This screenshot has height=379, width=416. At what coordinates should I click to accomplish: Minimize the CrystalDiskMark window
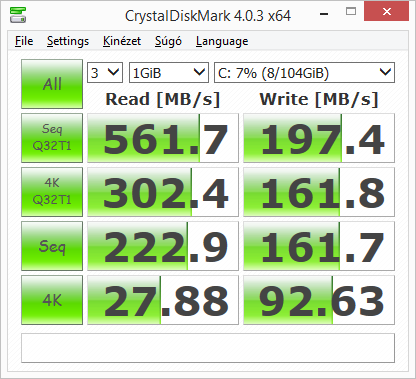(324, 14)
